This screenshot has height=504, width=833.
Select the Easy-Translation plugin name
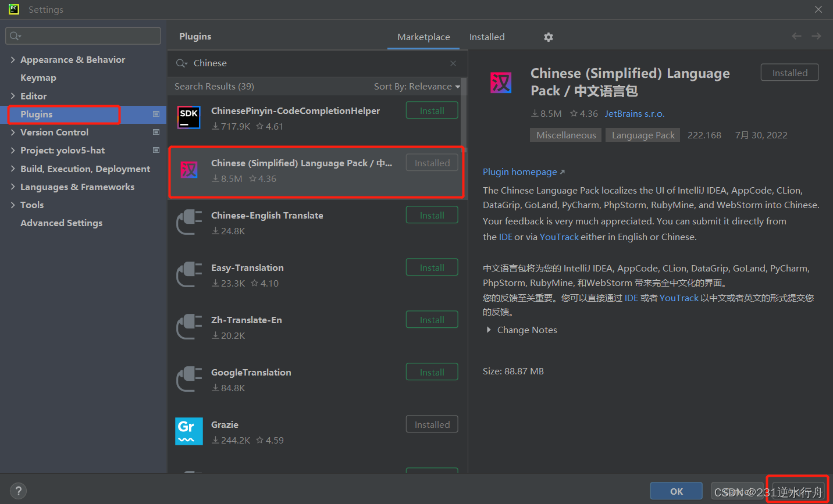coord(247,268)
